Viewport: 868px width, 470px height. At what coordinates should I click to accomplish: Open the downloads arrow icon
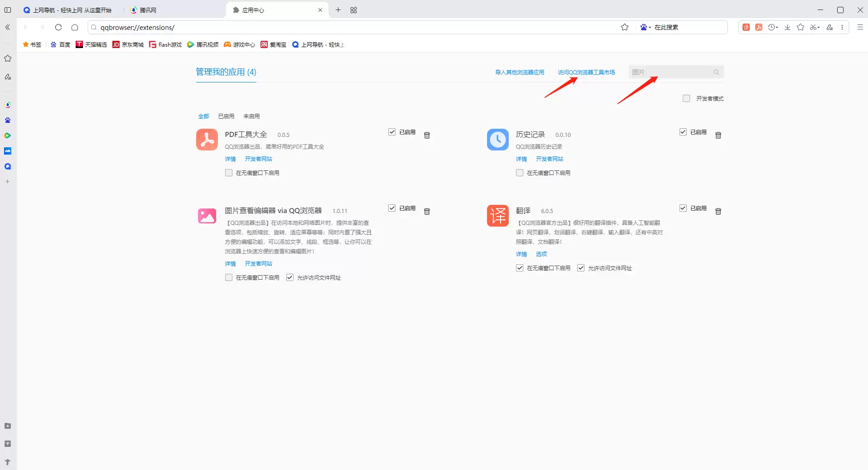pyautogui.click(x=788, y=27)
